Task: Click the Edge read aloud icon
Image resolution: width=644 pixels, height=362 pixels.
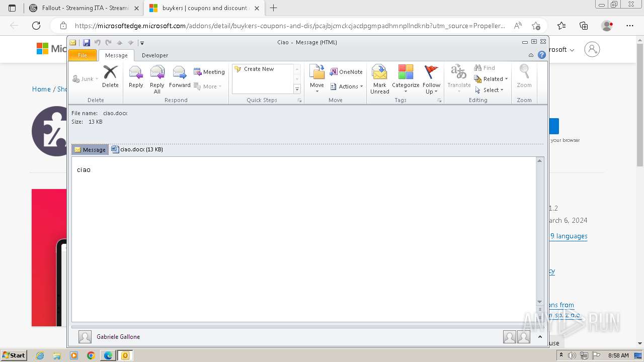Action: click(517, 26)
